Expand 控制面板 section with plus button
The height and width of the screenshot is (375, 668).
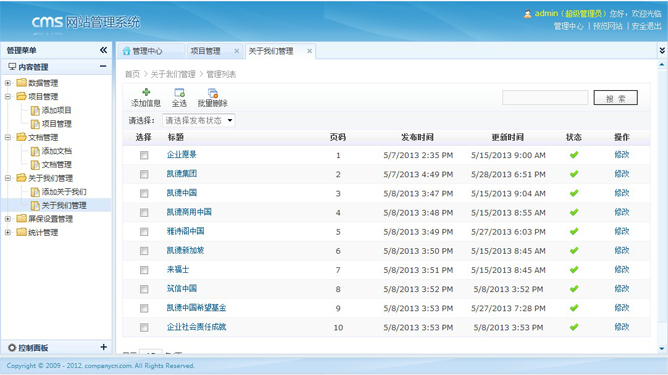click(x=103, y=347)
